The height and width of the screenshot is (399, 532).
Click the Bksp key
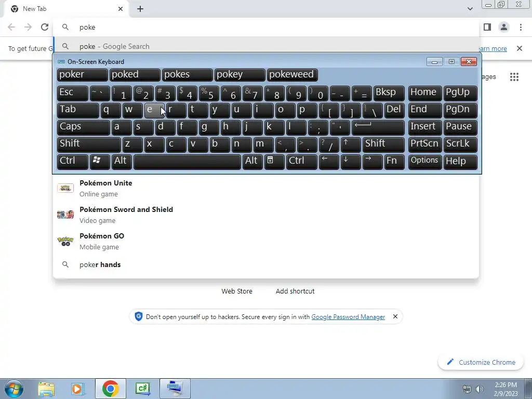tap(389, 93)
